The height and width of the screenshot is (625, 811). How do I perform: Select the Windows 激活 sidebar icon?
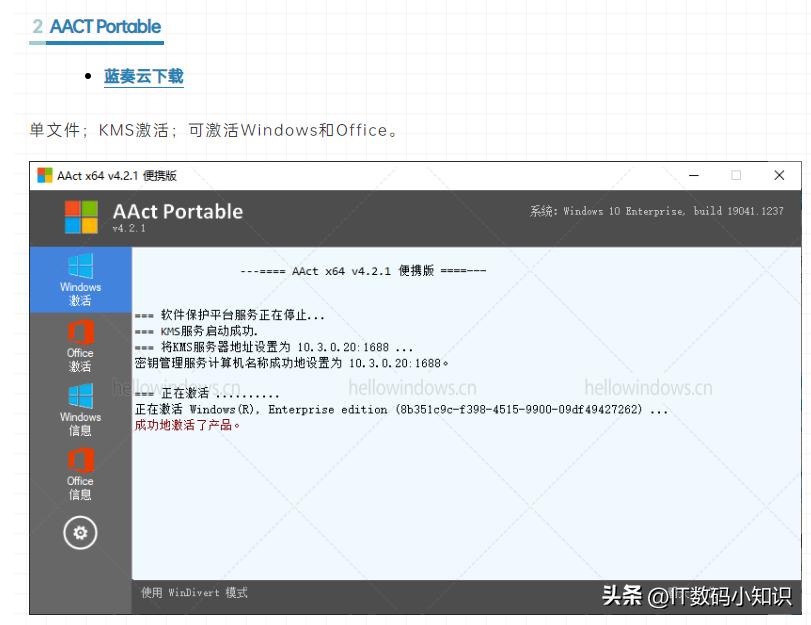[x=80, y=276]
